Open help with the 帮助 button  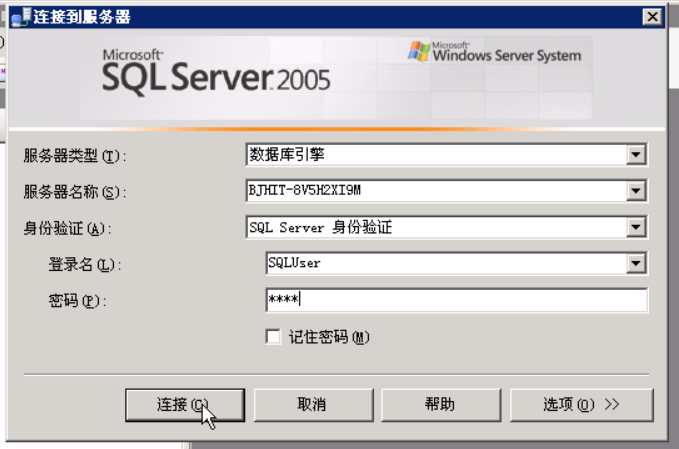(441, 405)
